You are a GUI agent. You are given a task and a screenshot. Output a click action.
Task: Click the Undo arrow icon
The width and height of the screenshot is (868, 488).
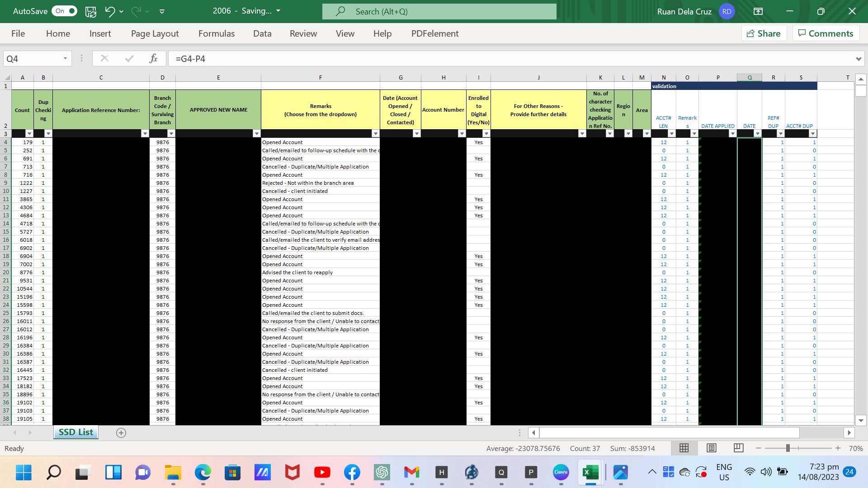coord(109,11)
